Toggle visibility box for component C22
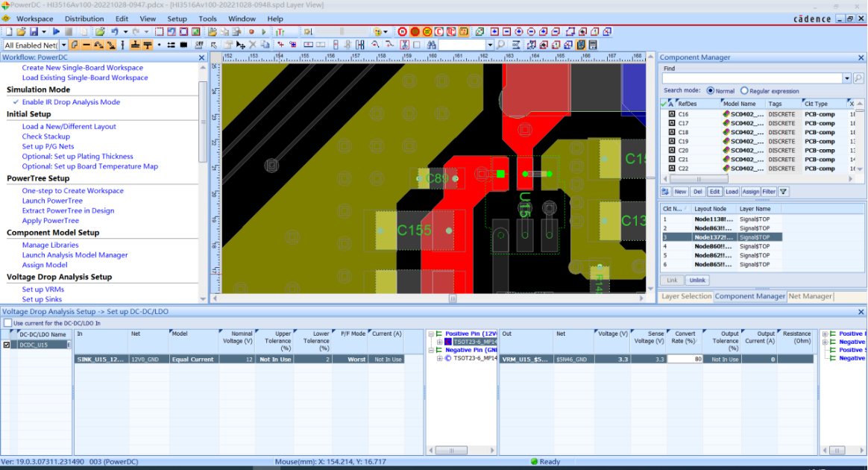 (671, 169)
